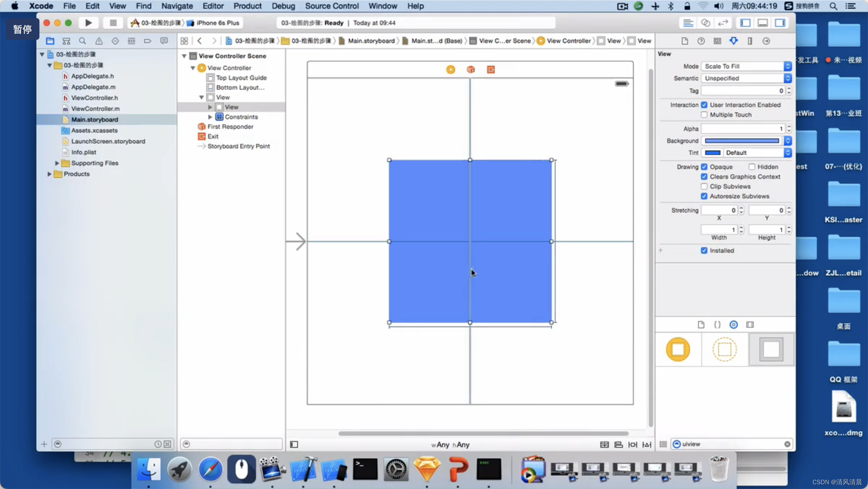
Task: Open the Find navigator search icon
Action: click(x=82, y=41)
